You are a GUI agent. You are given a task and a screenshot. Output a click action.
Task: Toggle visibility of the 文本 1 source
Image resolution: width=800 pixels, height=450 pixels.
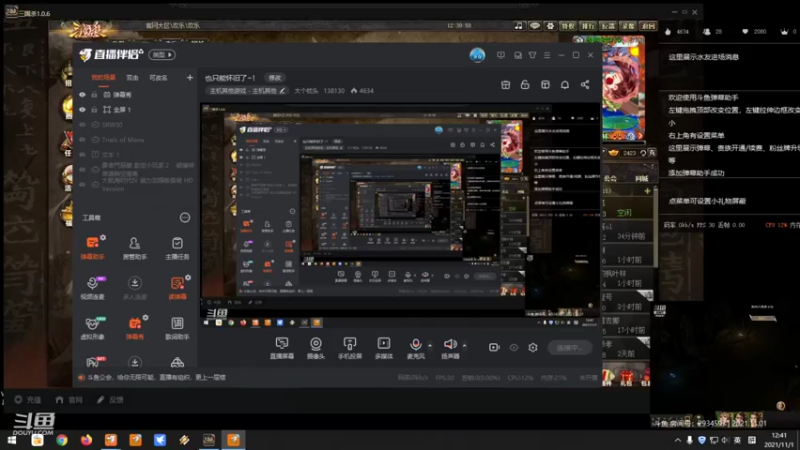(82, 154)
